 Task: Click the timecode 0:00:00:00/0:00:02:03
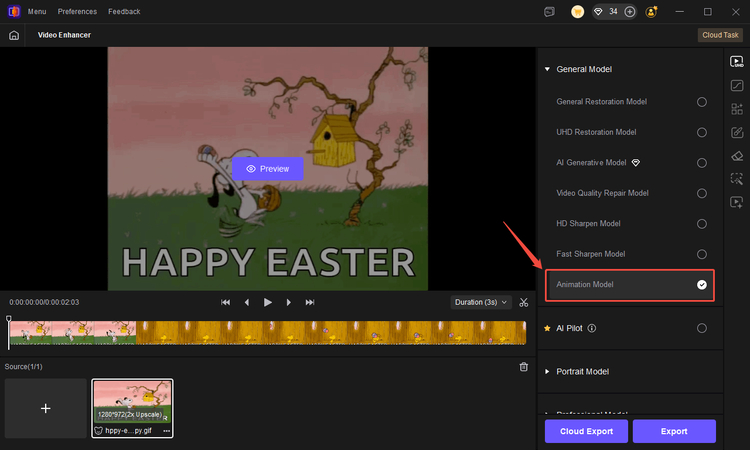point(44,302)
